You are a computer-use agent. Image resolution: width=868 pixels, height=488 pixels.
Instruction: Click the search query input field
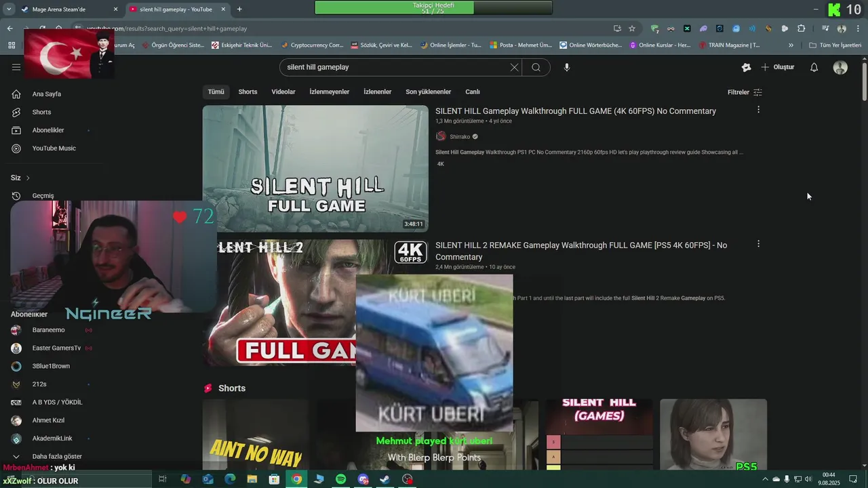pyautogui.click(x=397, y=67)
